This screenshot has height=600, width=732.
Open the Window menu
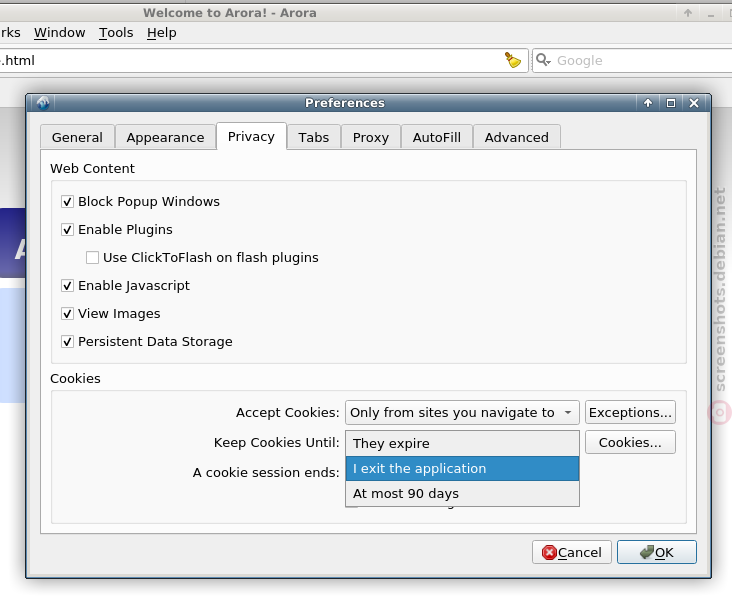(x=59, y=33)
